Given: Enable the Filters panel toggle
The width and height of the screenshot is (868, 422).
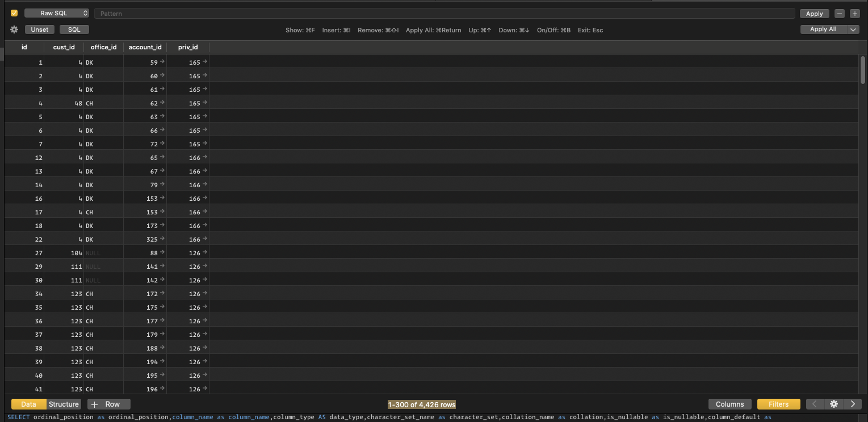Looking at the screenshot, I should [778, 404].
